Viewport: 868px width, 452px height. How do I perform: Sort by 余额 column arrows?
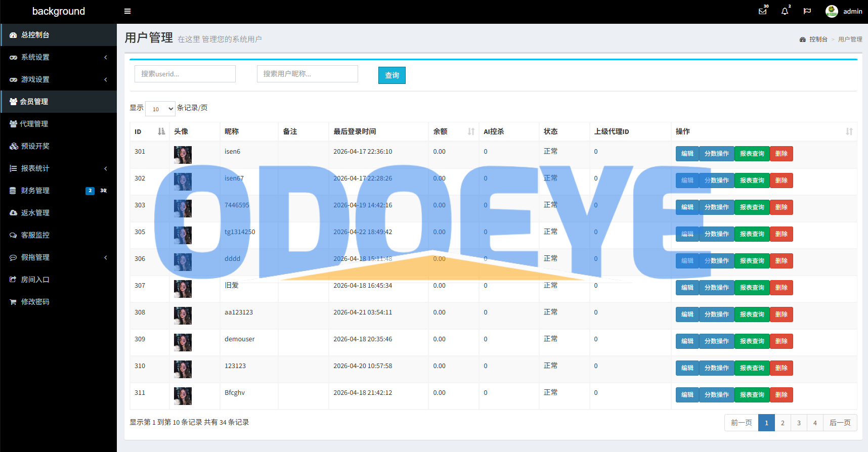(471, 131)
